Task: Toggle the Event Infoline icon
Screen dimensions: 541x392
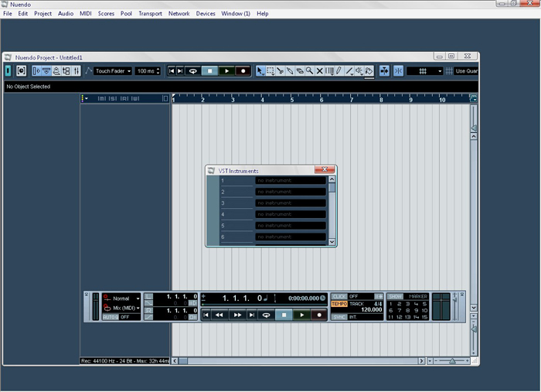Action: click(x=46, y=71)
